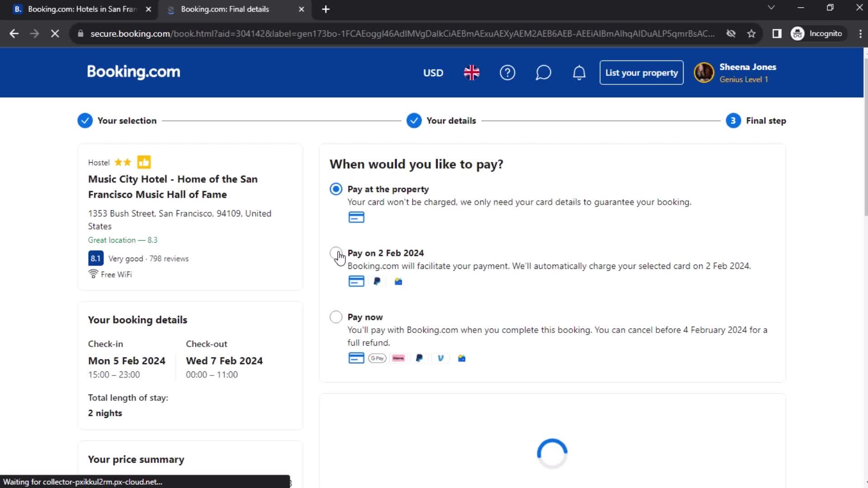The width and height of the screenshot is (868, 488).
Task: Click the Venmo icon under Pay now
Action: click(x=441, y=358)
